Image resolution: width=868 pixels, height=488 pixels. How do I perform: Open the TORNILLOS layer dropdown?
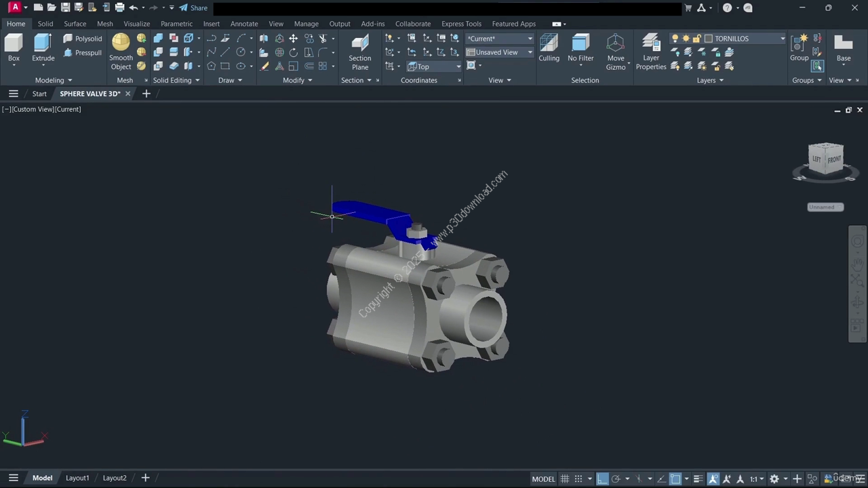[782, 39]
